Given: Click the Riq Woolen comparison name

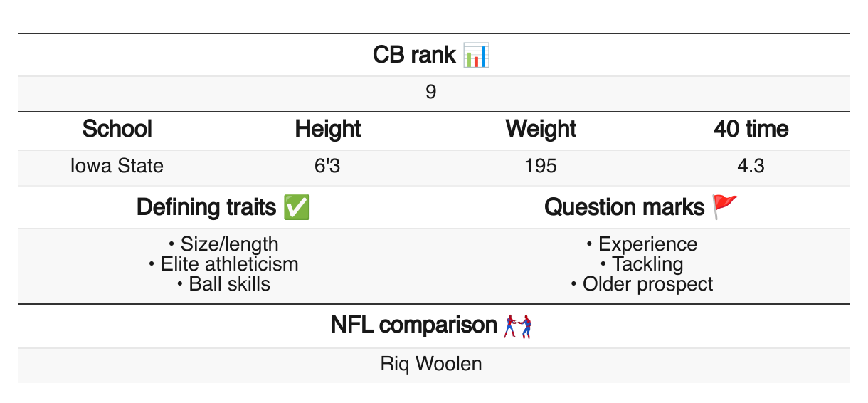Looking at the screenshot, I should (x=431, y=364).
